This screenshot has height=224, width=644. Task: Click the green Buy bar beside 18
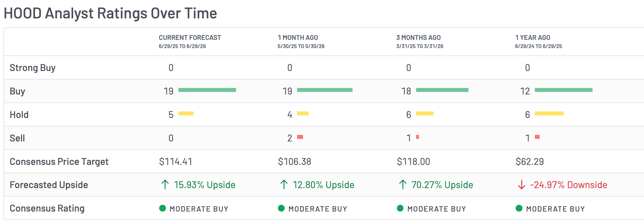(x=442, y=90)
